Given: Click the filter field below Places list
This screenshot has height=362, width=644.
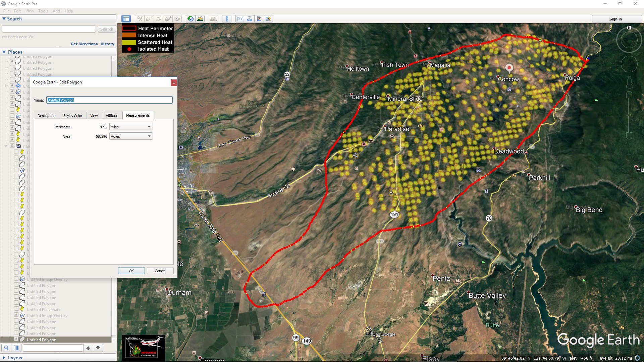Looking at the screenshot, I should [53, 348].
